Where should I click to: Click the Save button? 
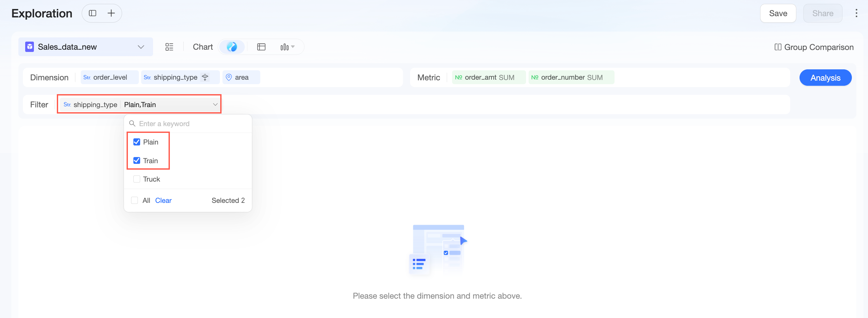(x=778, y=13)
